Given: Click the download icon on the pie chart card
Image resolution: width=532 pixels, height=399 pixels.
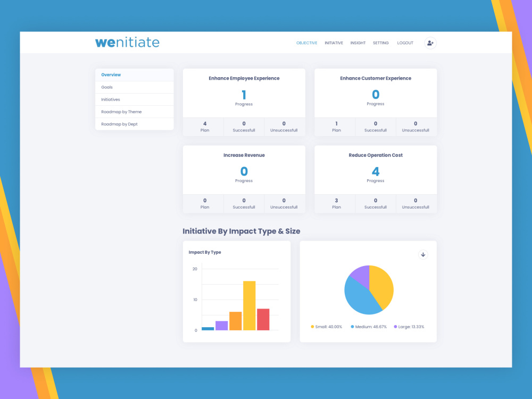Looking at the screenshot, I should [423, 255].
